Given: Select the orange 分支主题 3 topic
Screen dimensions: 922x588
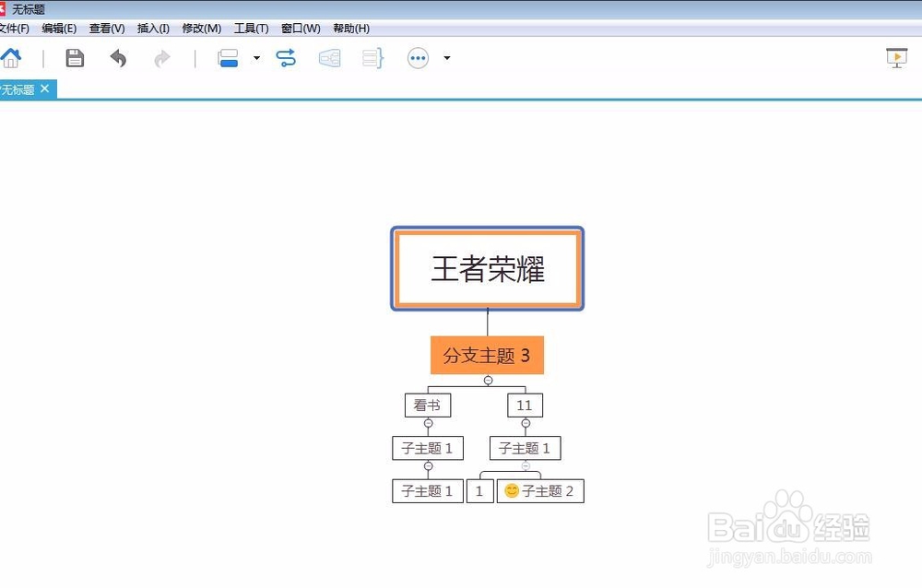Looking at the screenshot, I should tap(487, 355).
